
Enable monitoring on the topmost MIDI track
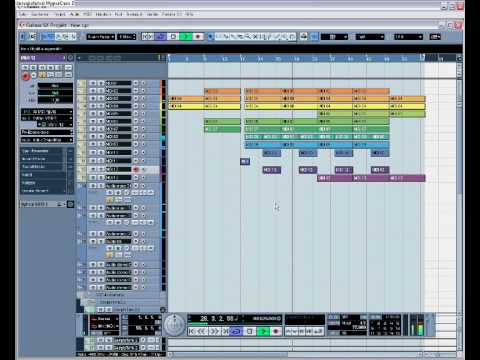[x=143, y=83]
